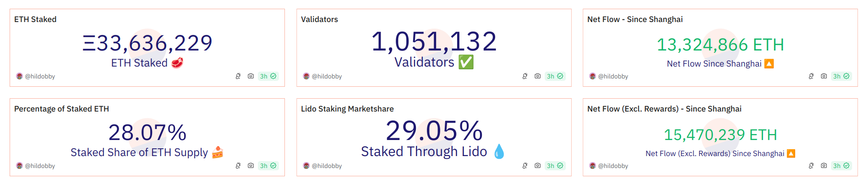Click the 3h refresh badge on Validators card
The height and width of the screenshot is (185, 868).
555,76
